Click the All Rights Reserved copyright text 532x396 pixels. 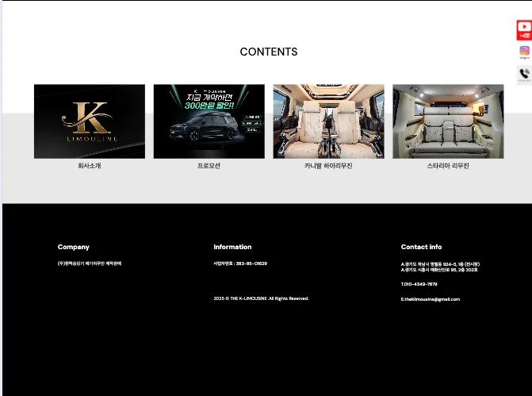click(261, 298)
